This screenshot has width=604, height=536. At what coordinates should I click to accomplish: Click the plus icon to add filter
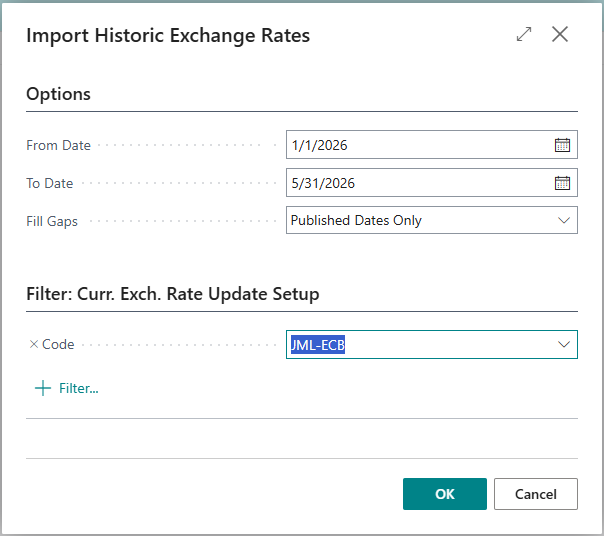tap(43, 388)
